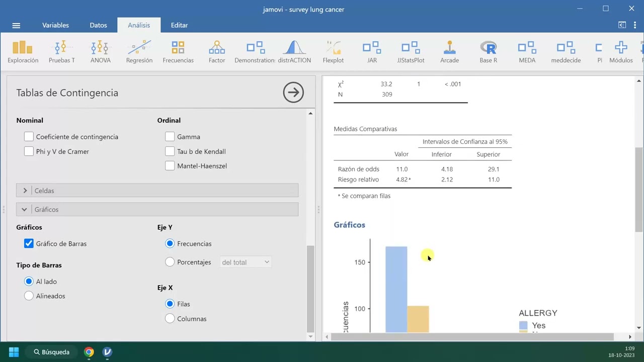Open the jamovi hamburger main menu

[16, 25]
